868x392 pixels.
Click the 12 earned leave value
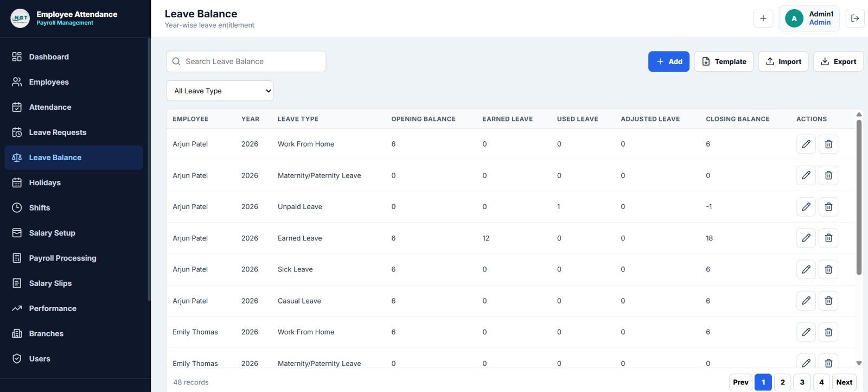(486, 238)
